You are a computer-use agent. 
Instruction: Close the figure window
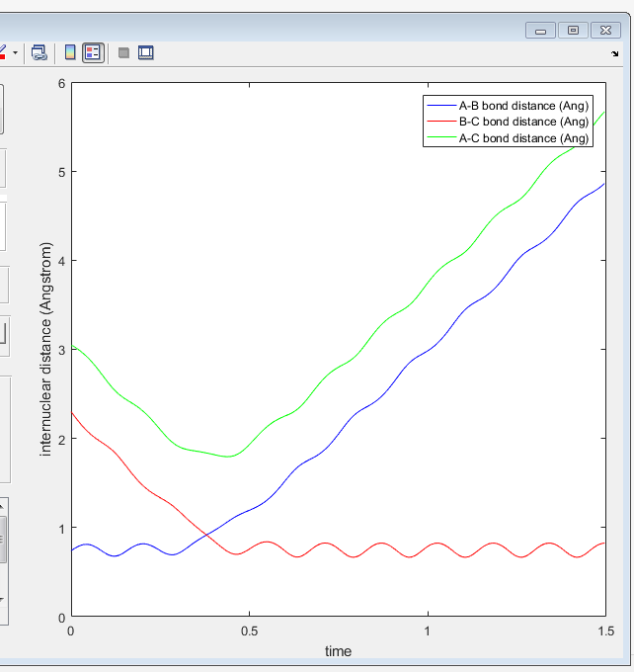click(x=605, y=31)
